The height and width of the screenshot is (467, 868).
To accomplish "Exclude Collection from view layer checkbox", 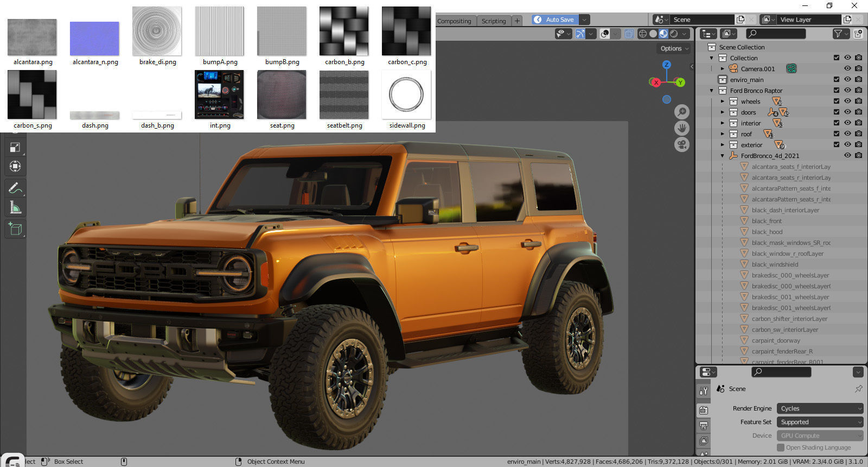I will pos(837,58).
